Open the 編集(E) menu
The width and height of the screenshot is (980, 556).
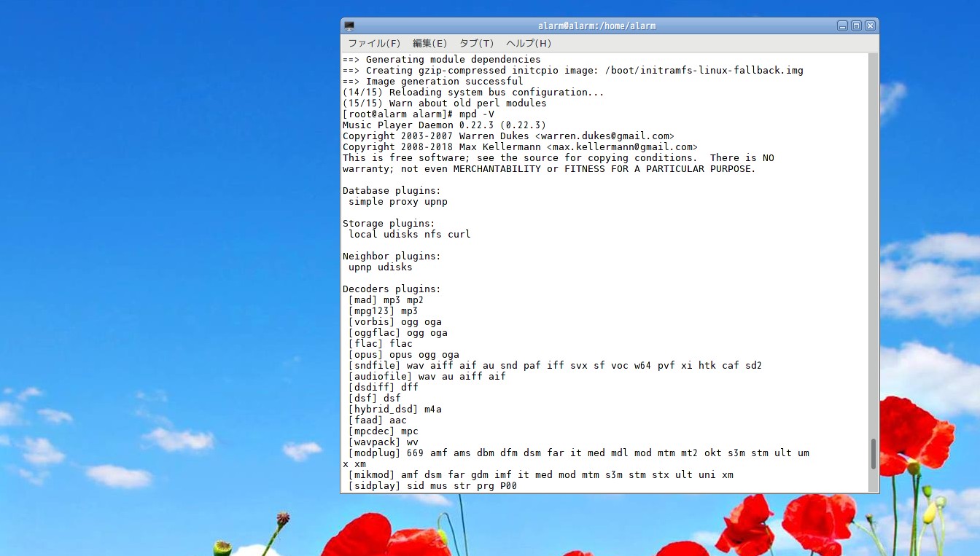[x=429, y=44]
